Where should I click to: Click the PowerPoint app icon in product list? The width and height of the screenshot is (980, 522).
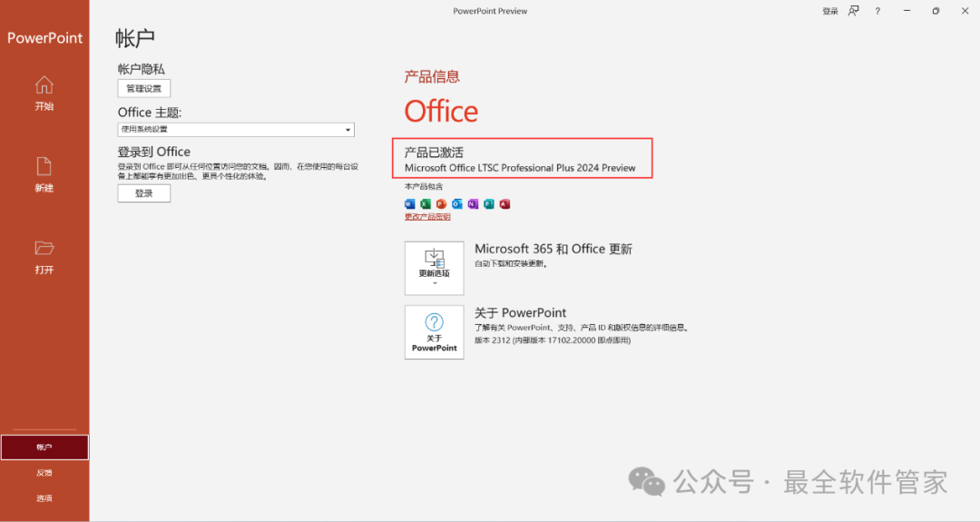pyautogui.click(x=441, y=203)
